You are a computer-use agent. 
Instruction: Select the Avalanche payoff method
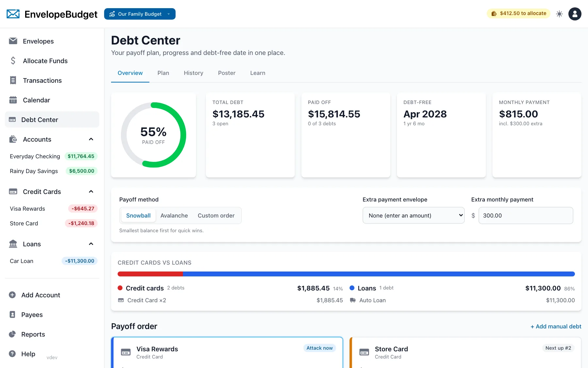(174, 216)
